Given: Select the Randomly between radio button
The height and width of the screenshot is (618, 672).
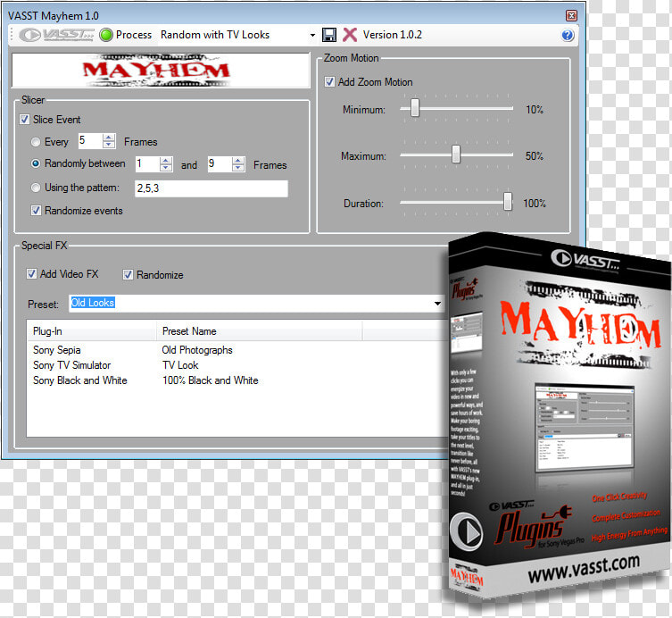Looking at the screenshot, I should tap(36, 163).
